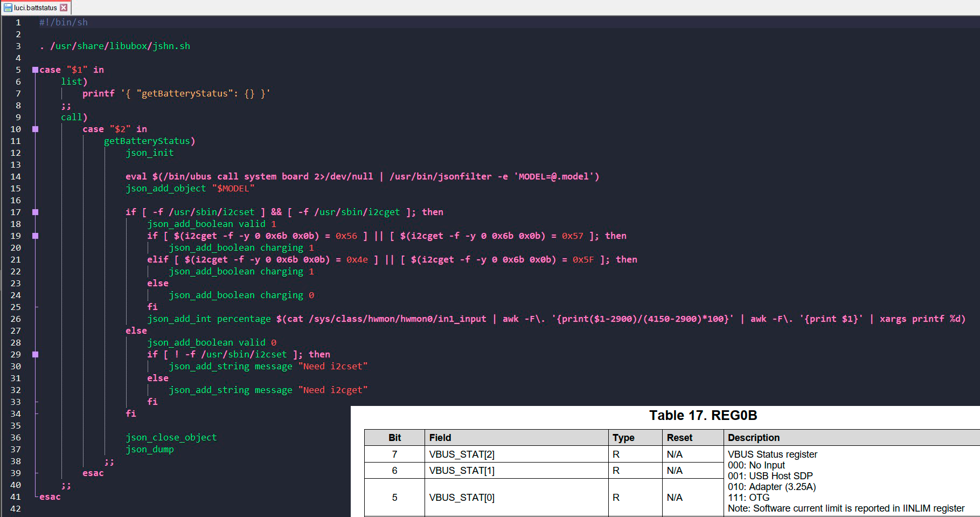The image size is (980, 517).
Task: Click the 'call)' text on line 9
Action: click(74, 117)
